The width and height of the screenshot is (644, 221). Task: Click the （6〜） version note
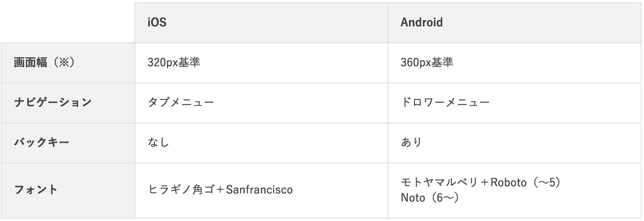(444, 197)
